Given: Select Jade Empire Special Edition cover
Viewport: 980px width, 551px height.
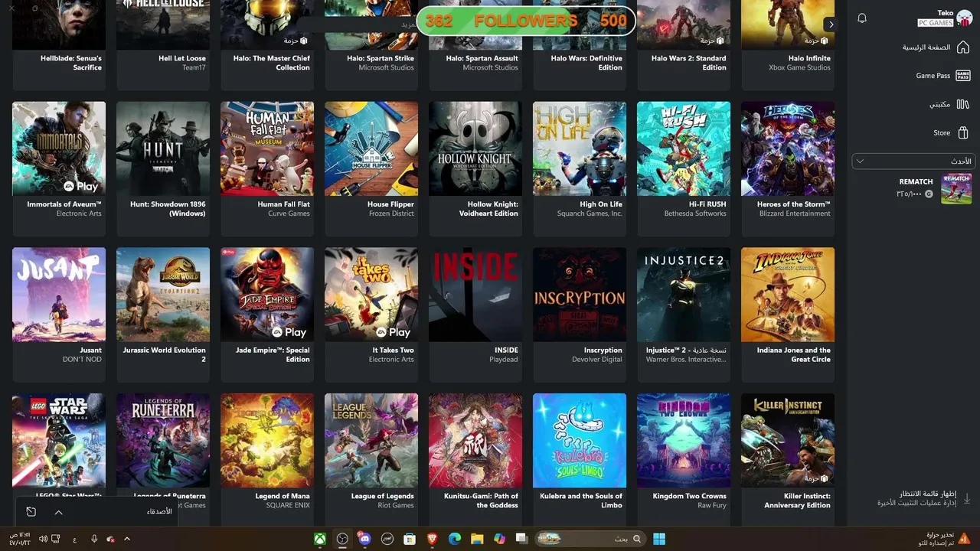Looking at the screenshot, I should 267,295.
